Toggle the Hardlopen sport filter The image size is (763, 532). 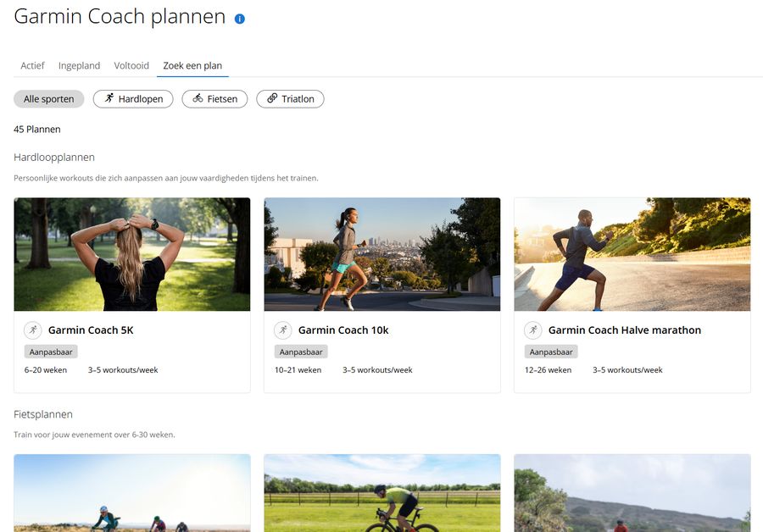coord(133,99)
